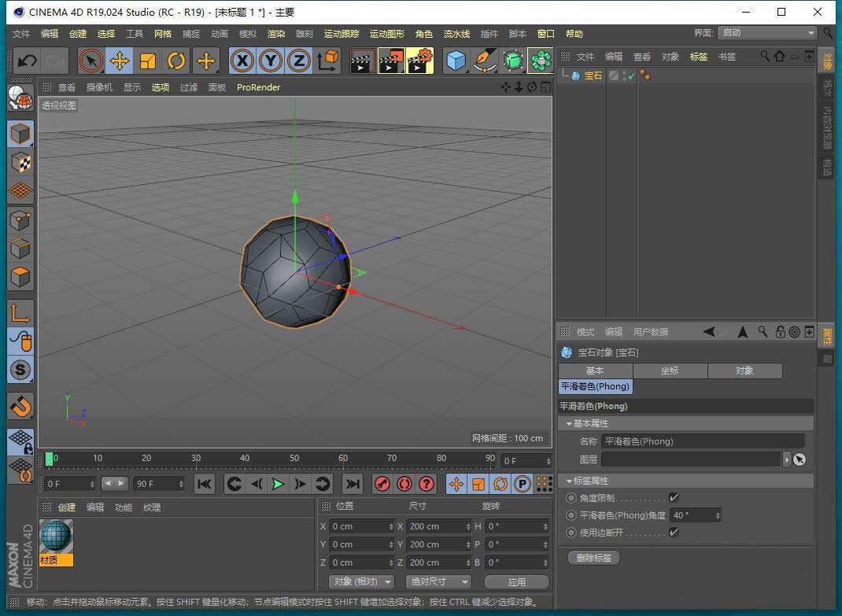Toggle X axis lock
842x616 pixels.
(x=242, y=61)
